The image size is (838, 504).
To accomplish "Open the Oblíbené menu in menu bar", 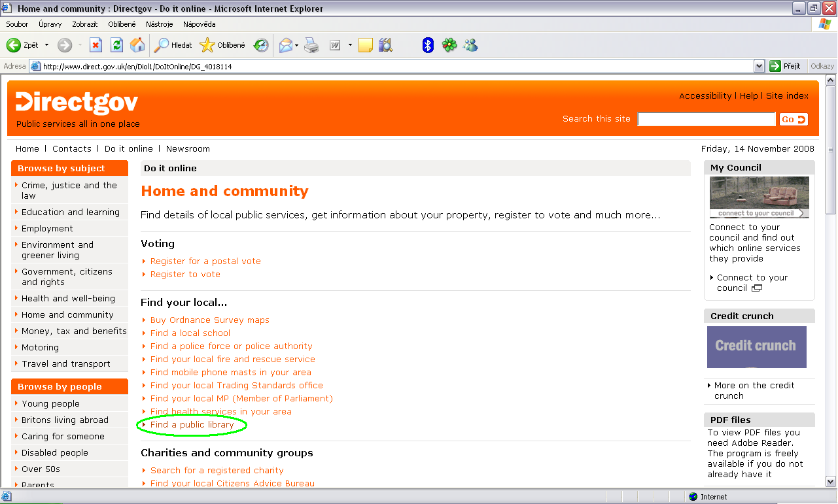I will coord(122,24).
